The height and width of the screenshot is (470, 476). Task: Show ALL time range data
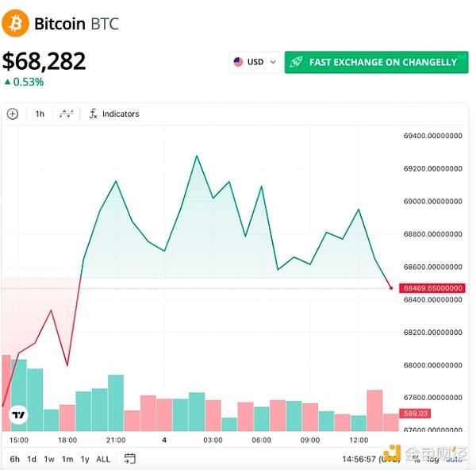coord(103,459)
